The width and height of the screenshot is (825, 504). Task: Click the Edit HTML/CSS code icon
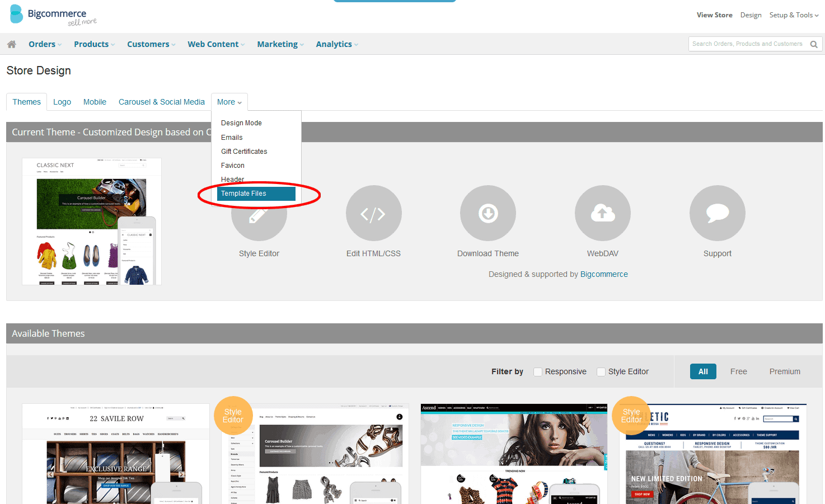tap(373, 213)
